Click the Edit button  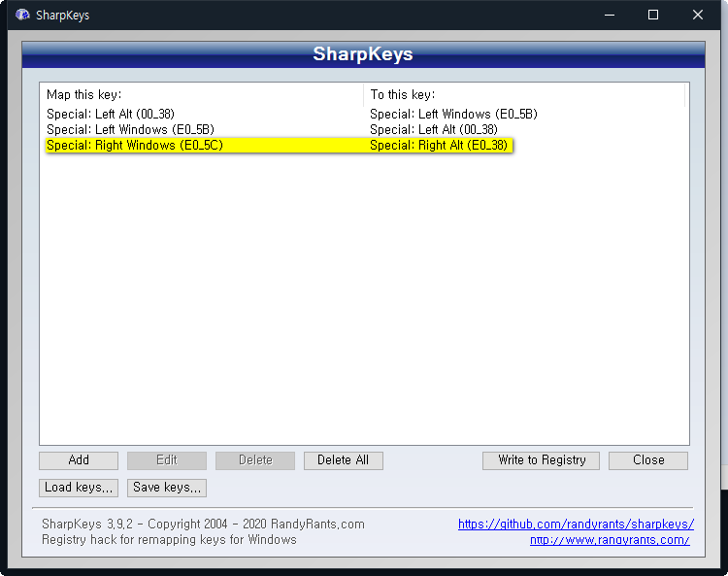[x=167, y=460]
